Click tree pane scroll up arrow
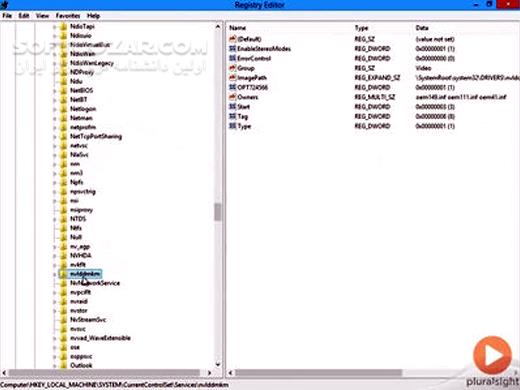 click(x=218, y=26)
